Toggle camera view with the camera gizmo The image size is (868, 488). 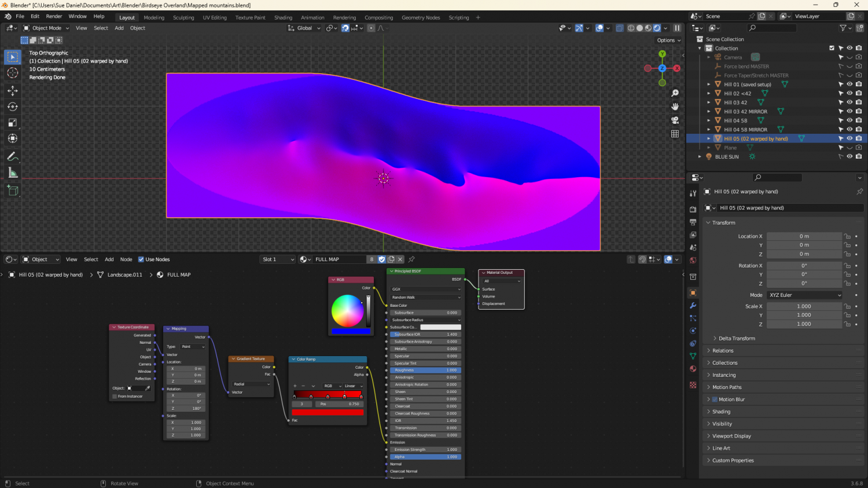click(x=675, y=120)
